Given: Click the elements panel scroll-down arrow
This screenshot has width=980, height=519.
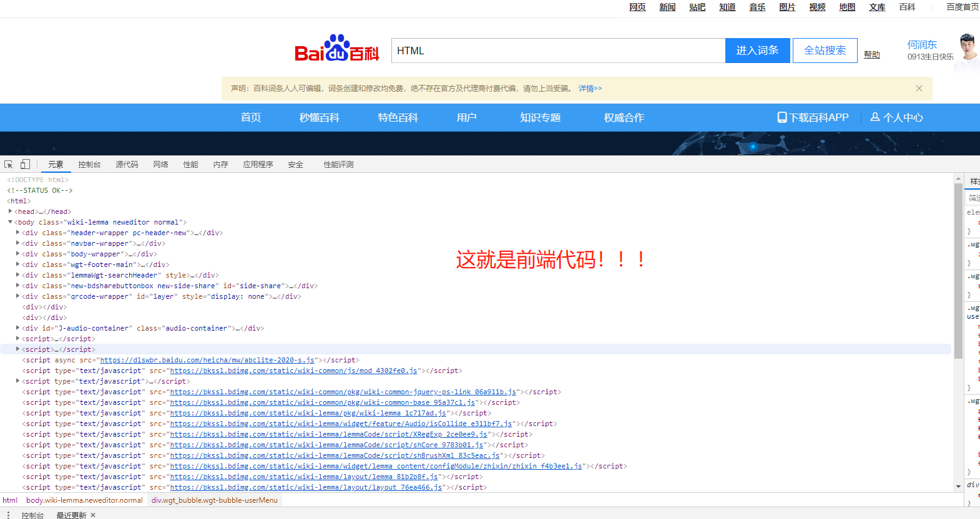Looking at the screenshot, I should click(x=958, y=487).
